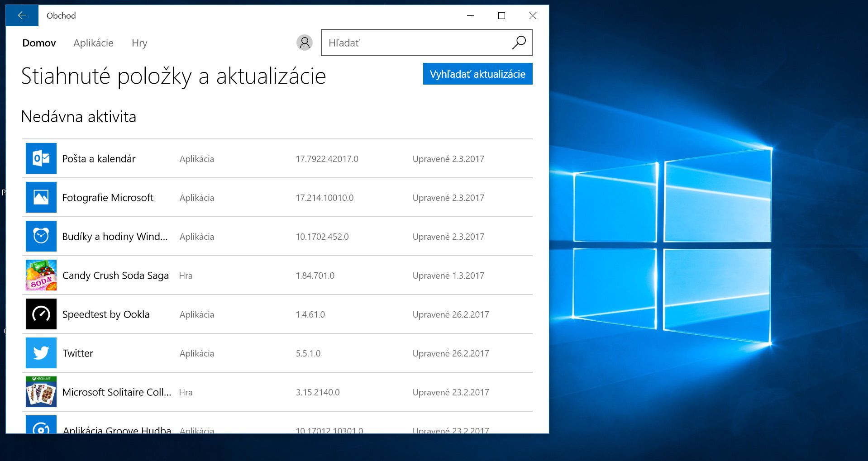The width and height of the screenshot is (868, 461).
Task: Click version 5.5.1.0 text
Action: (308, 353)
